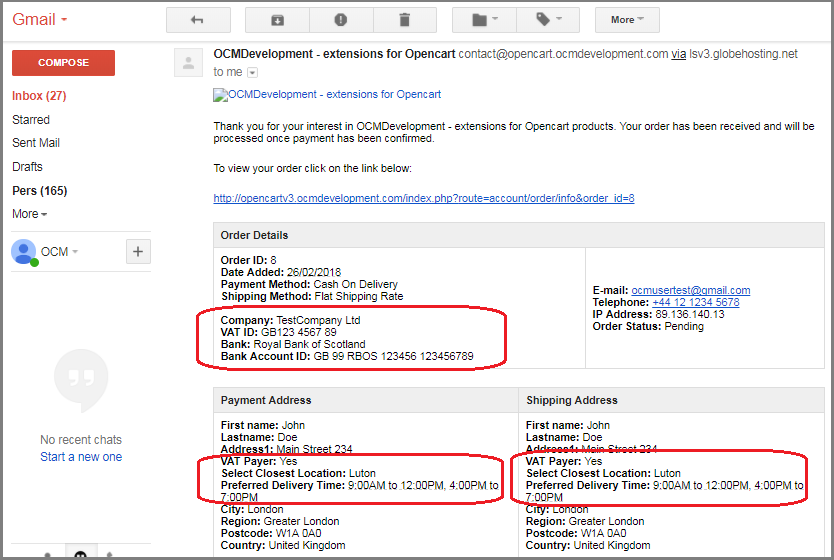Click 'Shipping Method: Flat Shipping Rate' text

point(312,297)
